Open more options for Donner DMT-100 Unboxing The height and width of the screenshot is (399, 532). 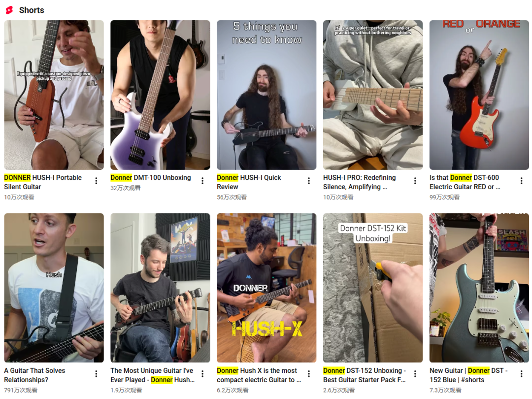click(x=202, y=181)
